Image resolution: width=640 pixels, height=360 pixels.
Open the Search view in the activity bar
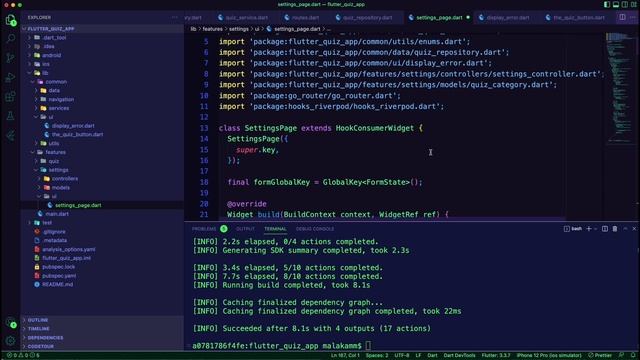10,39
